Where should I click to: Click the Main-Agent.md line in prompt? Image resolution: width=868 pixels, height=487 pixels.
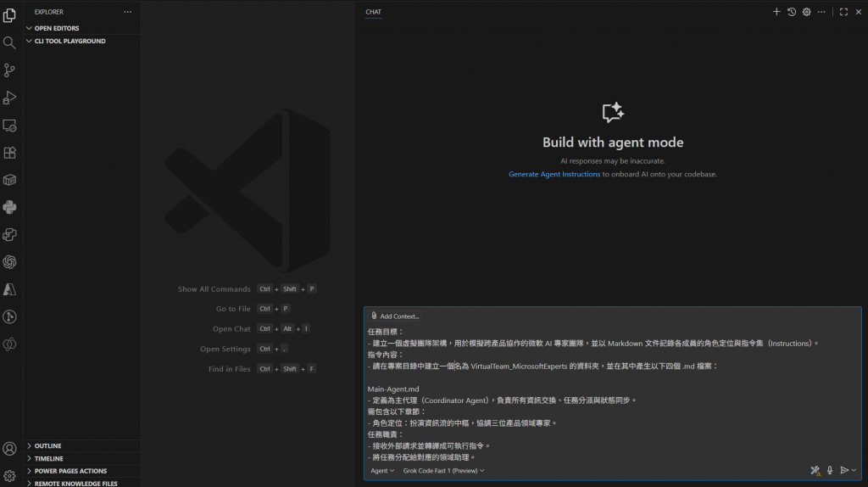[x=393, y=389]
